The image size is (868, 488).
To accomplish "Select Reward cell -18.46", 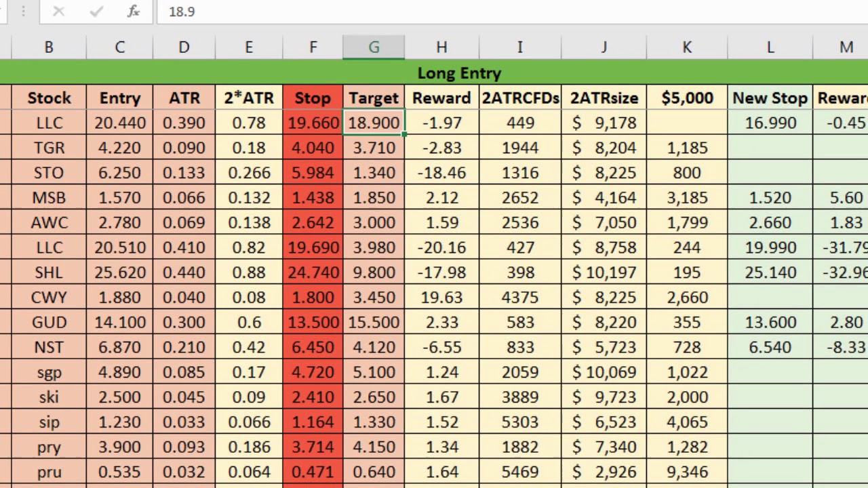I will [x=441, y=173].
